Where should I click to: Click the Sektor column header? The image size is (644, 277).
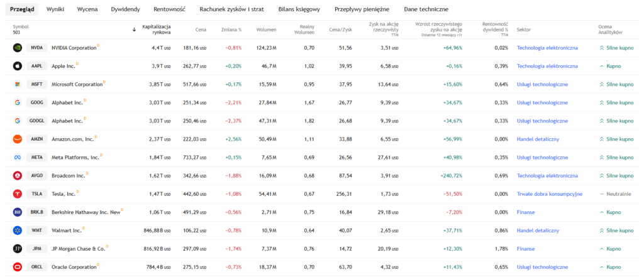523,29
